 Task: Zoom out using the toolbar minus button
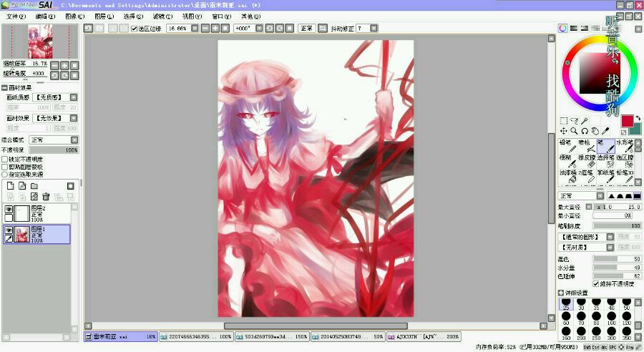(x=206, y=29)
